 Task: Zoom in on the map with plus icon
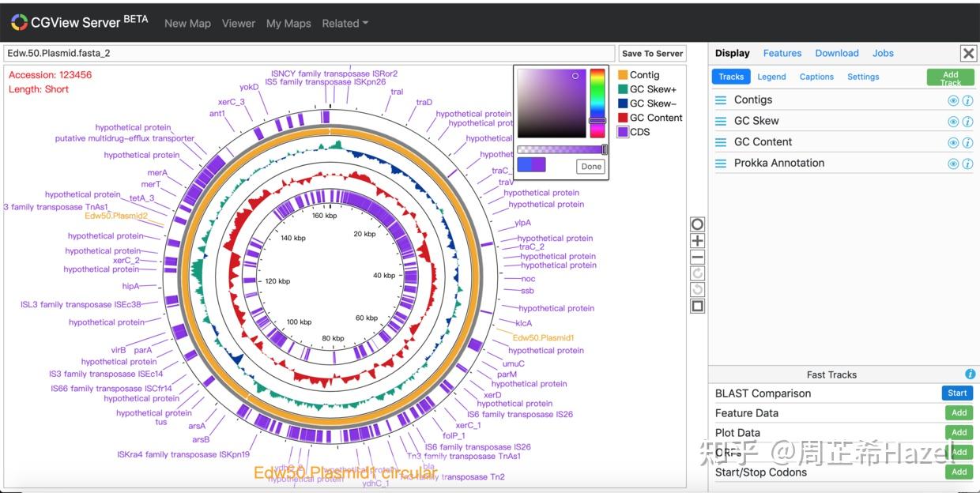(x=697, y=241)
